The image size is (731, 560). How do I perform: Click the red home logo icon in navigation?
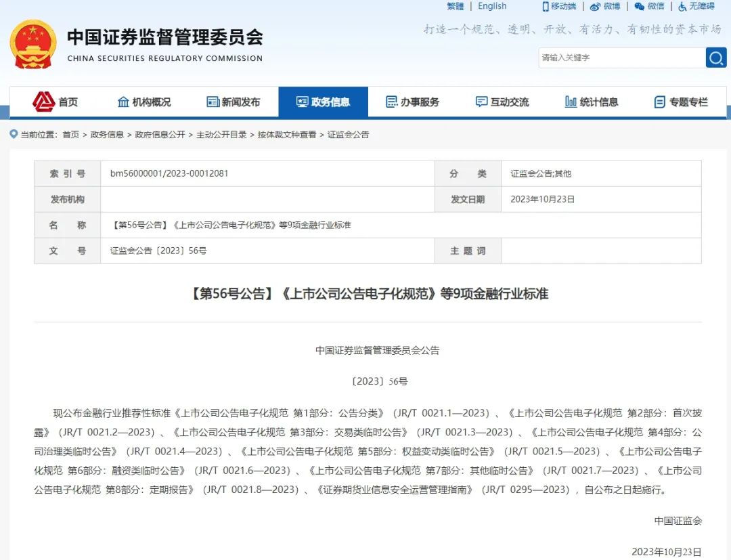pyautogui.click(x=43, y=102)
